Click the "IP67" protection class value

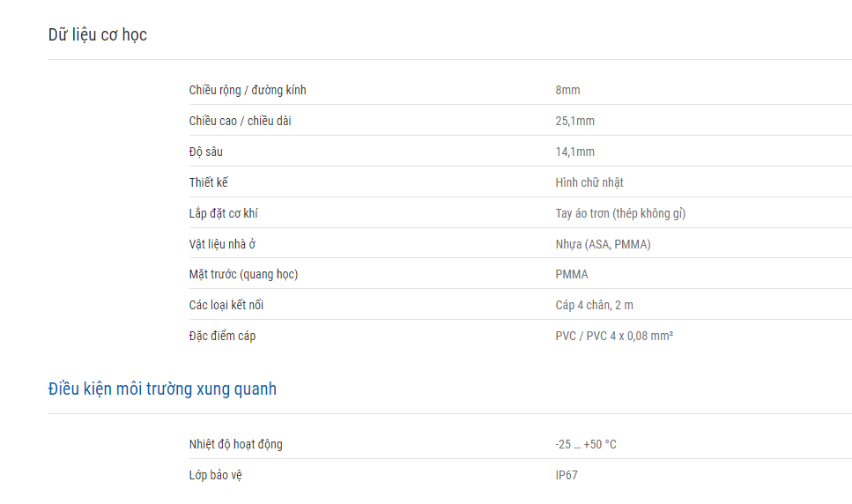pos(567,475)
